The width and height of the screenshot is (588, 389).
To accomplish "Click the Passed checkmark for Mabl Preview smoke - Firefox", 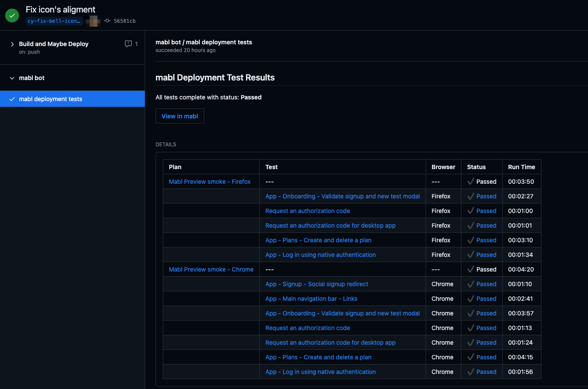I will 470,181.
